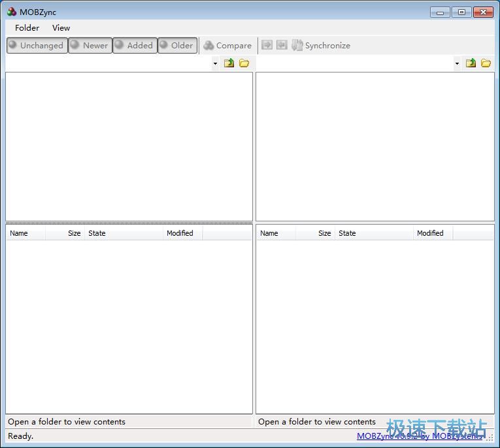
Task: Open the Folder menu
Action: coord(27,27)
